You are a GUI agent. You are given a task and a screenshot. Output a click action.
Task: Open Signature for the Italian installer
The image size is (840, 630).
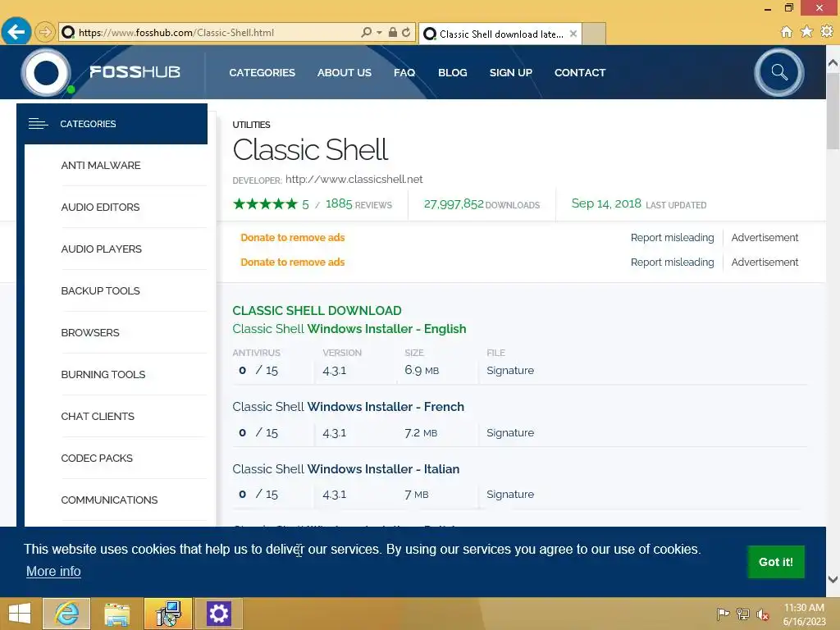coord(510,494)
